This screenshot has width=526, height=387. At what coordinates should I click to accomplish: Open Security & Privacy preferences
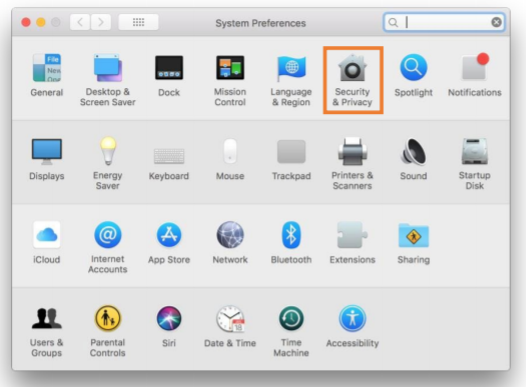coord(353,80)
